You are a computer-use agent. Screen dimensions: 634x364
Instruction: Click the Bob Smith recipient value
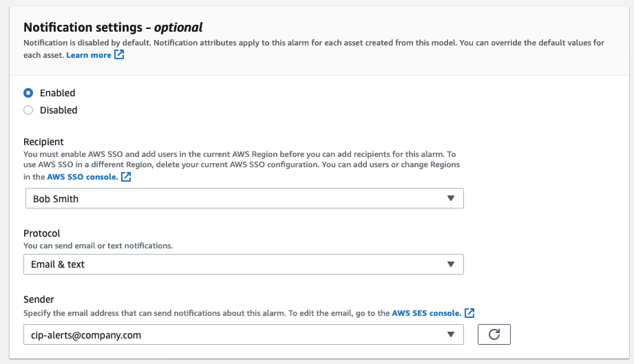coord(56,199)
